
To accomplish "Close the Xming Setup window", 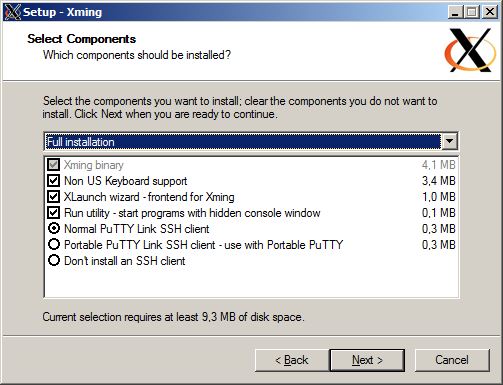I will [x=490, y=12].
